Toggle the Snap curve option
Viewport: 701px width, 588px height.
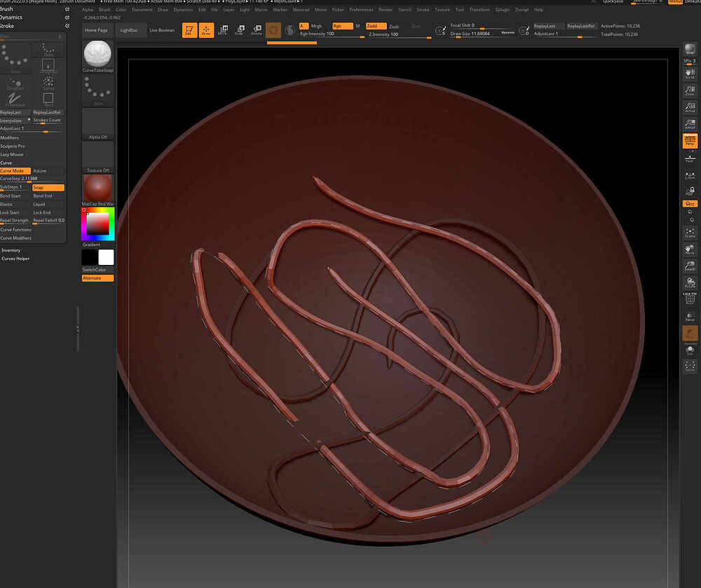click(48, 188)
